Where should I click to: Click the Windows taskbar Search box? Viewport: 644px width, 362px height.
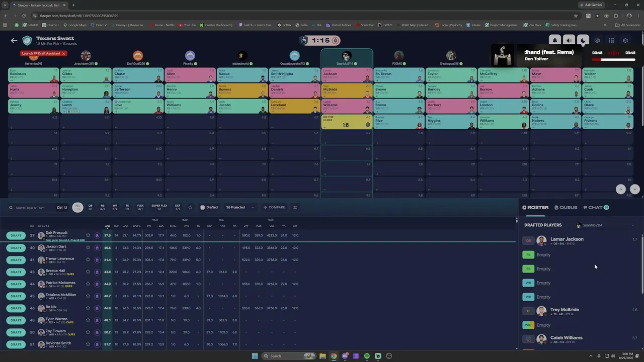[289, 356]
